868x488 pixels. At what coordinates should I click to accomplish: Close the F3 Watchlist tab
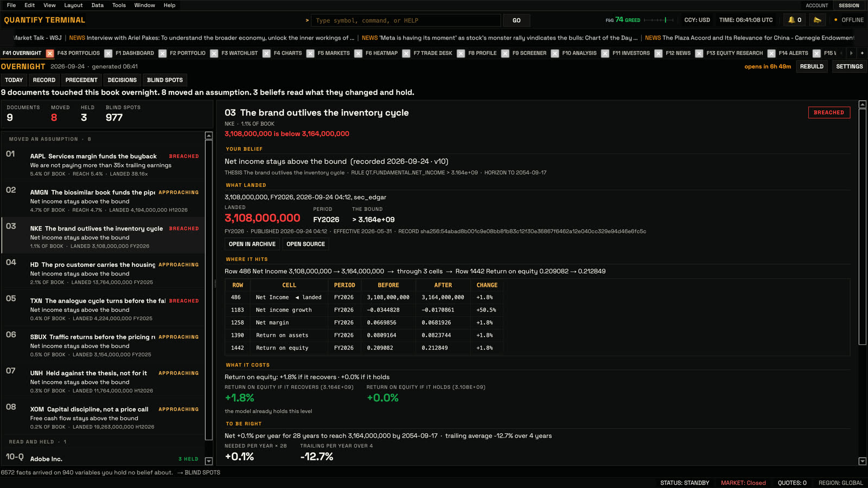(x=267, y=53)
